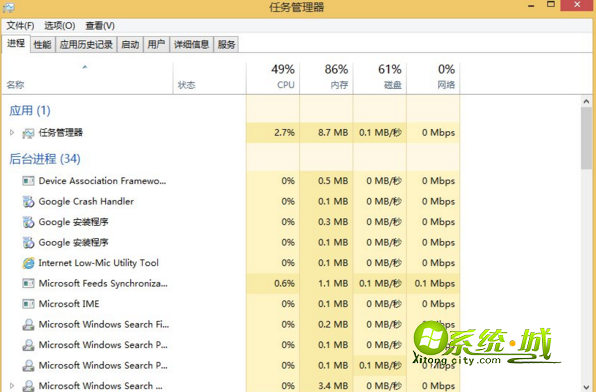Click the 8.7 MB memory value

333,133
